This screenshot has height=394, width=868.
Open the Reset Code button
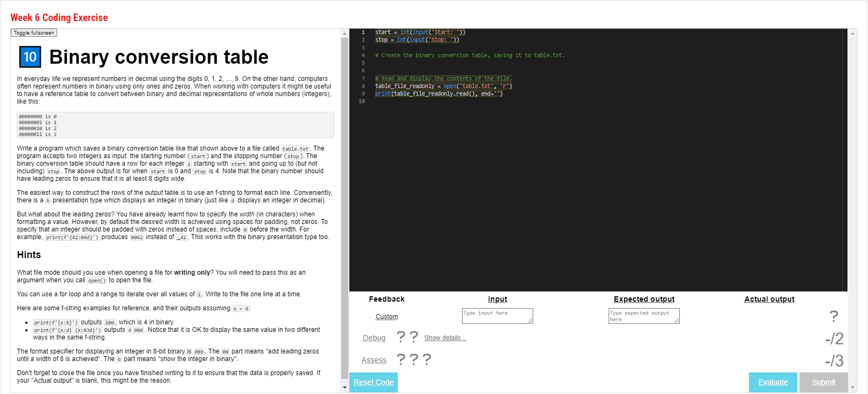pos(374,382)
